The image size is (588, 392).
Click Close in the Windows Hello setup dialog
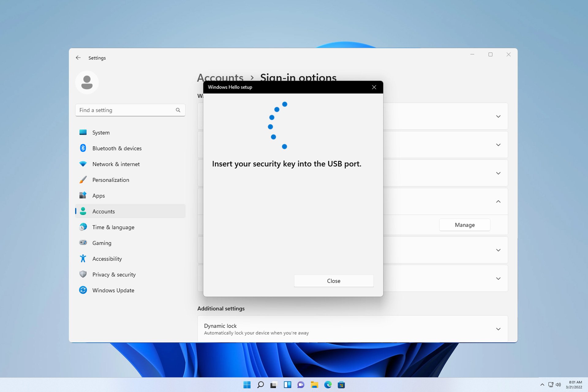[334, 281]
